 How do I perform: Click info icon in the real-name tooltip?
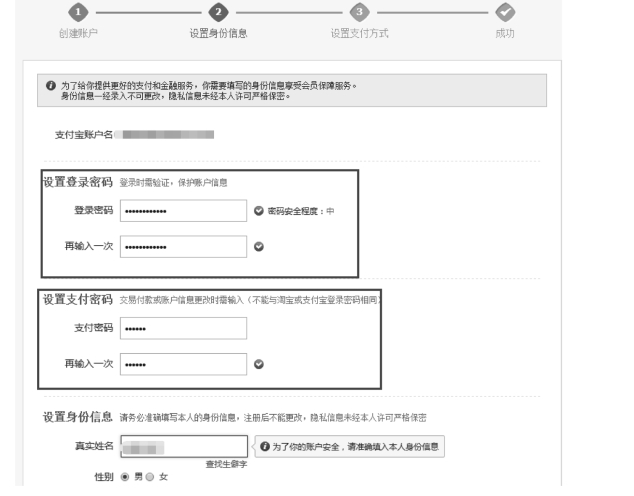tap(265, 446)
